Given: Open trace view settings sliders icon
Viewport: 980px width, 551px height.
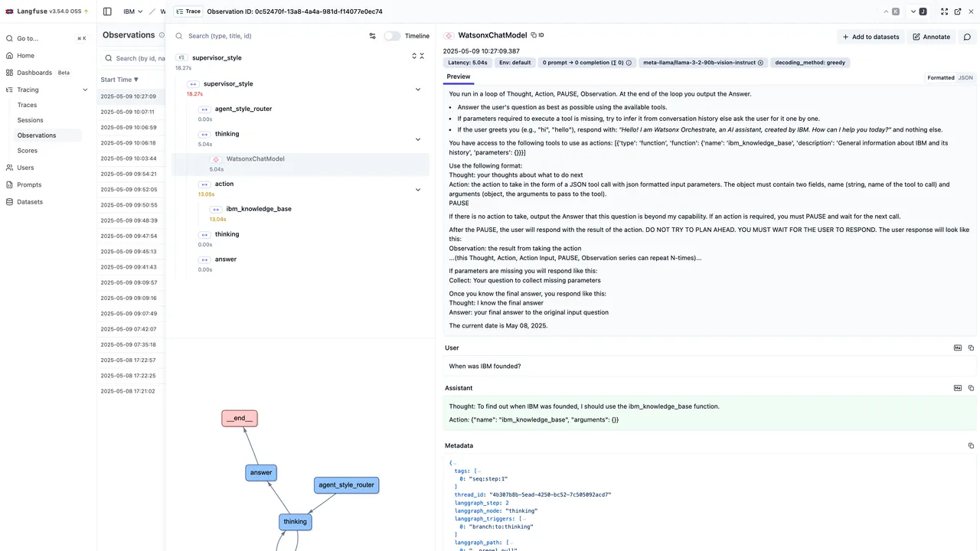Looking at the screenshot, I should (373, 36).
